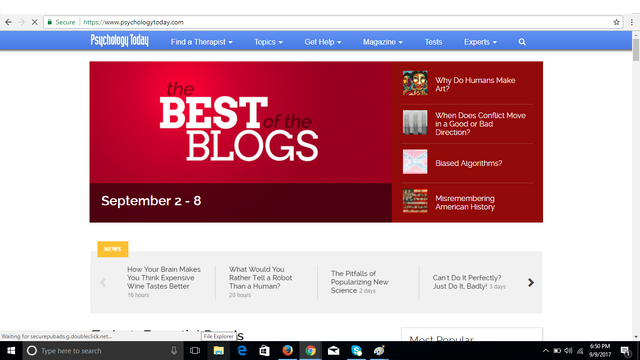The image size is (640, 360).
Task: Expand the Experts dropdown
Action: pos(480,42)
